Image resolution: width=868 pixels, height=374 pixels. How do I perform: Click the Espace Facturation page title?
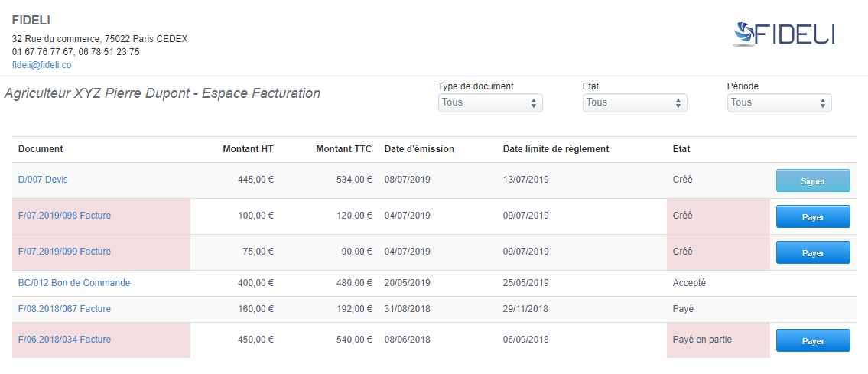click(x=162, y=93)
